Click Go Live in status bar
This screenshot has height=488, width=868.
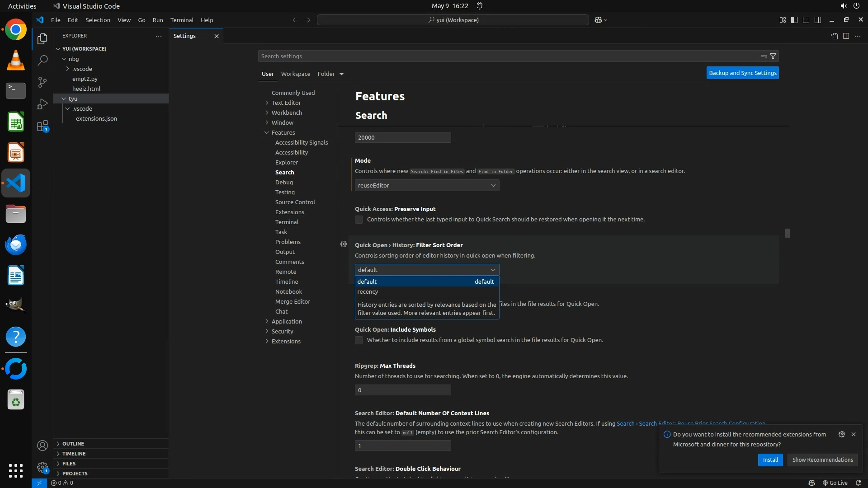(835, 483)
